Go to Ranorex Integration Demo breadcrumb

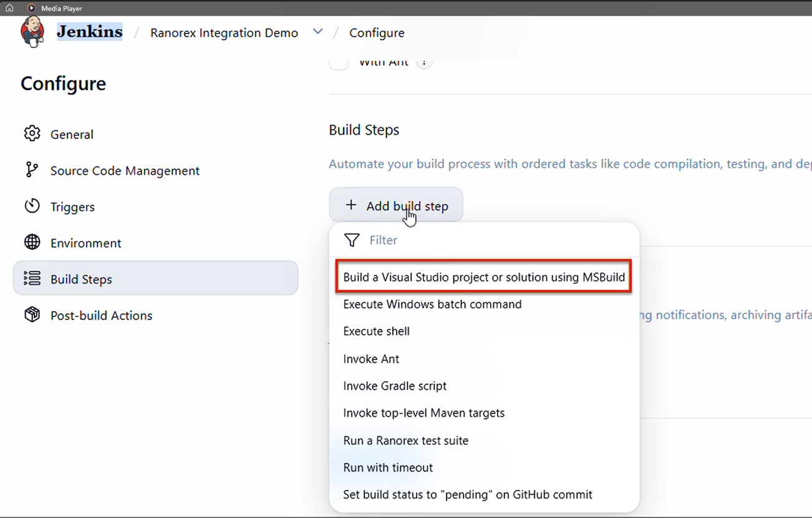pyautogui.click(x=224, y=32)
